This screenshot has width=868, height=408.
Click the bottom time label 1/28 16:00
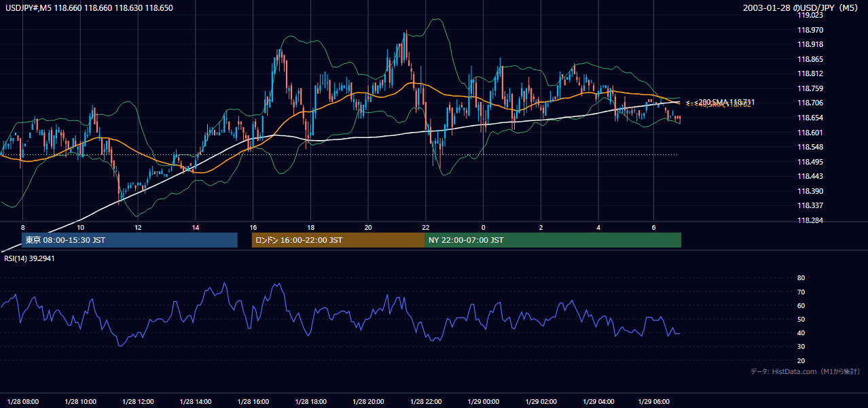(x=253, y=401)
